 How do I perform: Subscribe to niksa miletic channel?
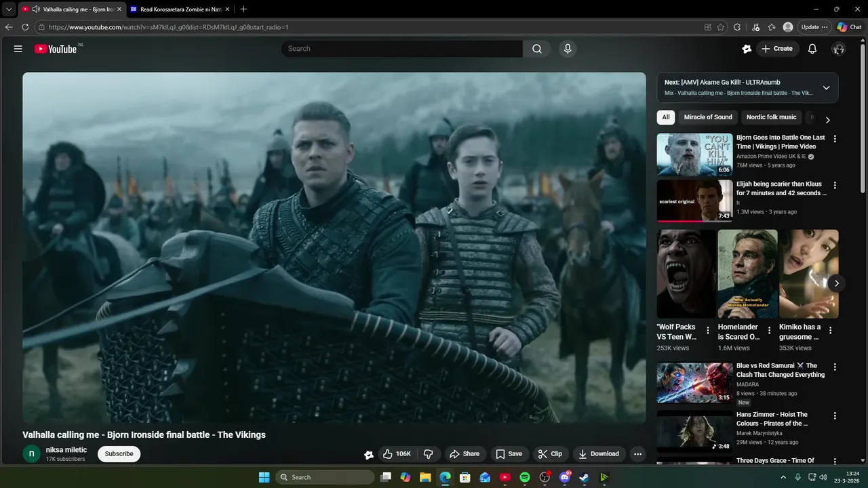(x=119, y=454)
